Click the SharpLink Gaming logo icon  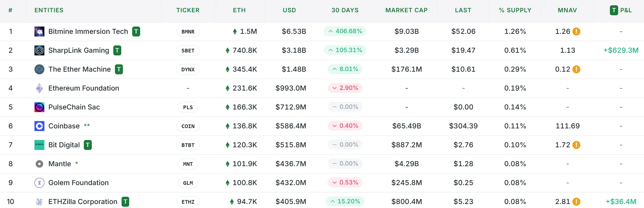point(39,50)
